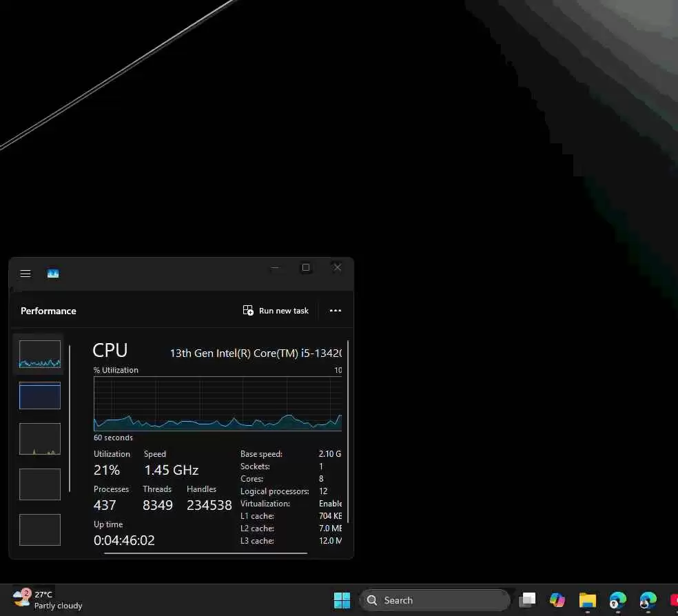This screenshot has width=678, height=616.
Task: Click the vertical scrollbar of the CPU details pane
Action: pyautogui.click(x=348, y=432)
